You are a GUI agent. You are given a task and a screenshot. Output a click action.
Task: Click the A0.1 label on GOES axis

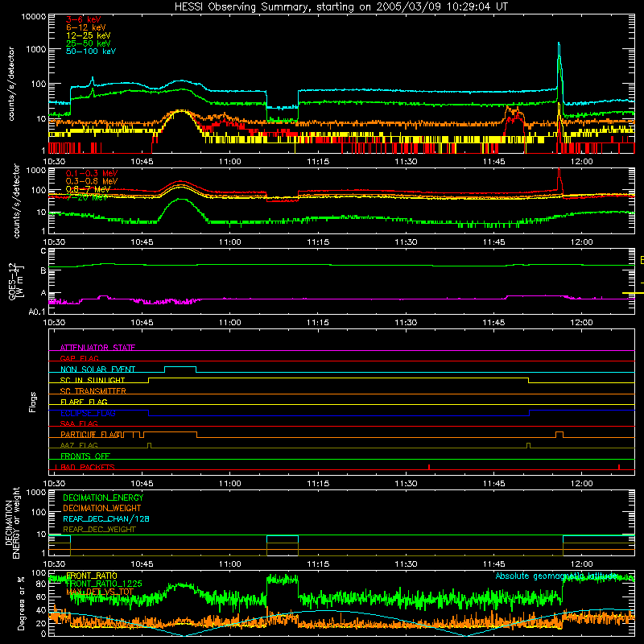36,312
